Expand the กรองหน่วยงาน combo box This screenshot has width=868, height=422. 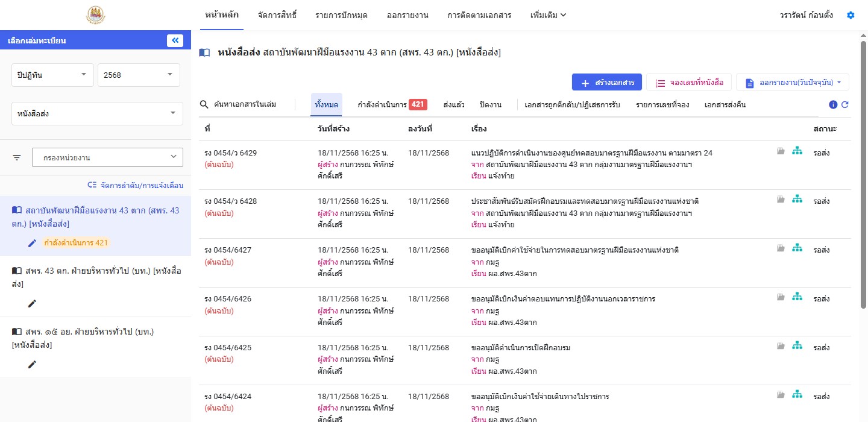107,158
